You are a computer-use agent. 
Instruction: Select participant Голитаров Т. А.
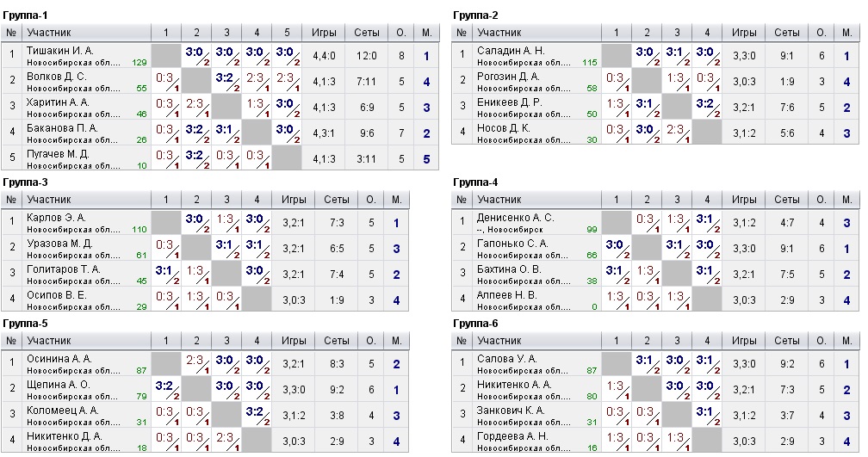pyautogui.click(x=63, y=269)
